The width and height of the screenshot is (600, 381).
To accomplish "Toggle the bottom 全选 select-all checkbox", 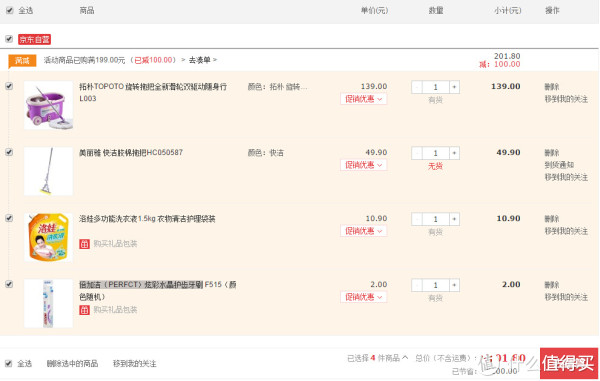I will 8,363.
